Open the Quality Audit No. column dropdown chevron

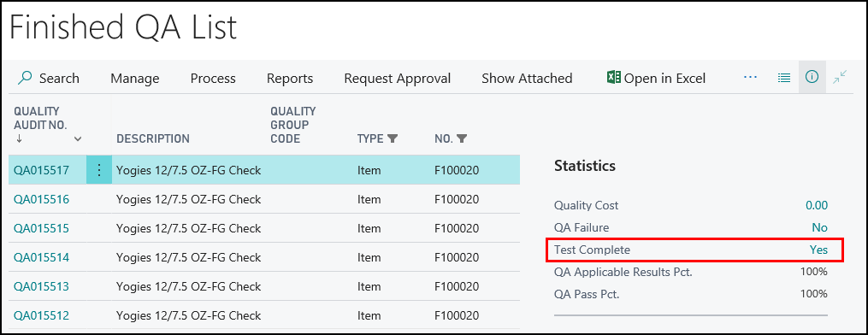click(x=78, y=139)
